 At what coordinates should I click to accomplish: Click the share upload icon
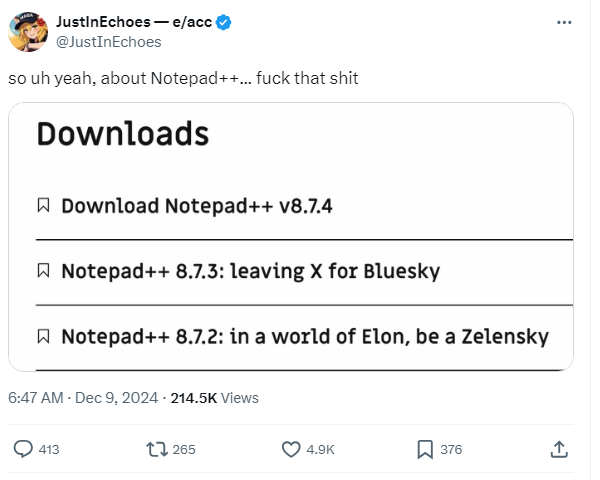[x=559, y=450]
